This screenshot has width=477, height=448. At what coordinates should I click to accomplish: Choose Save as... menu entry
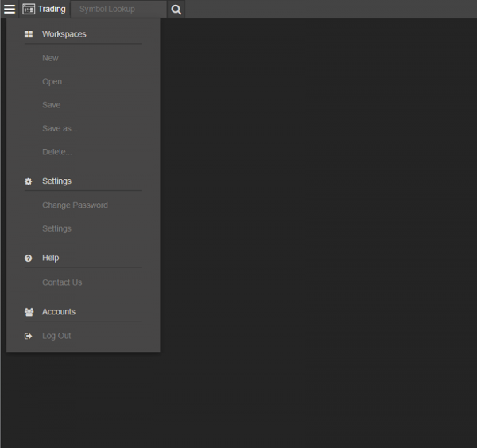60,129
